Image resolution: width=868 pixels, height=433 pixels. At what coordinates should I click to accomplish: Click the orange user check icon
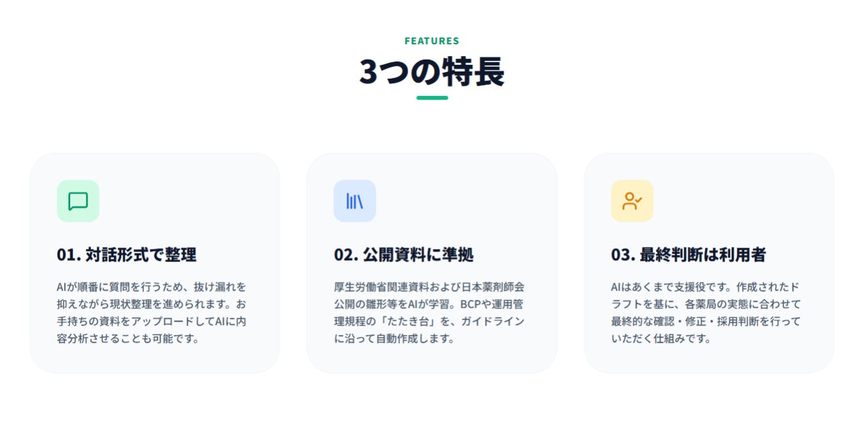631,201
